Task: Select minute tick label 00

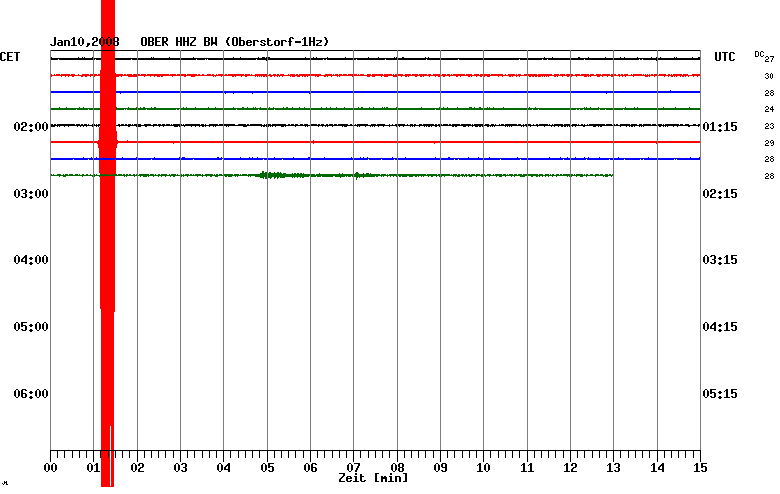Action: (50, 468)
